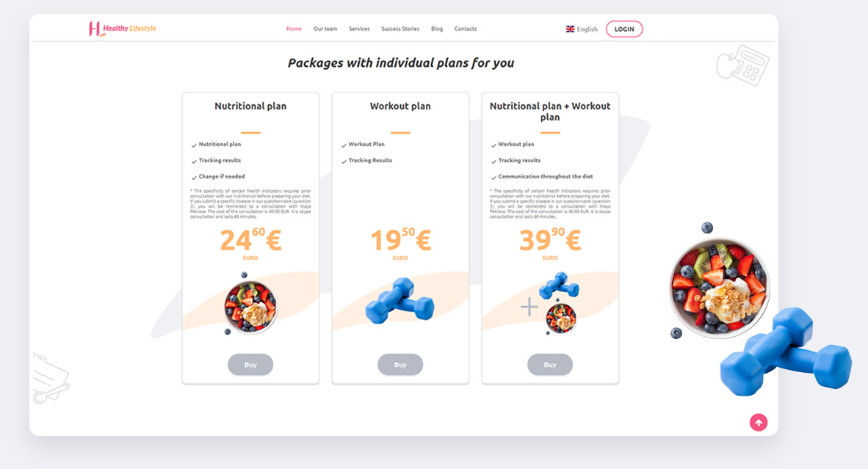Open the Services menu item
868x469 pixels.
coord(359,29)
